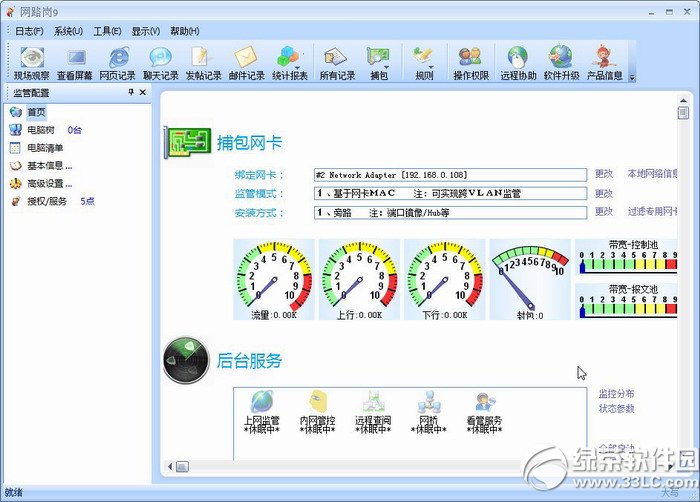Open the 网页记录 web history

pyautogui.click(x=117, y=63)
